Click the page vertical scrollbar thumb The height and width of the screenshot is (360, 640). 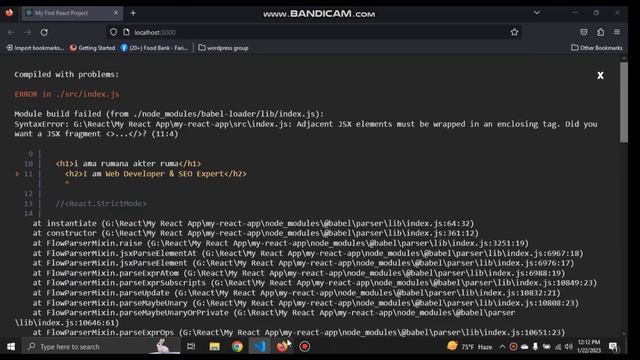623,102
